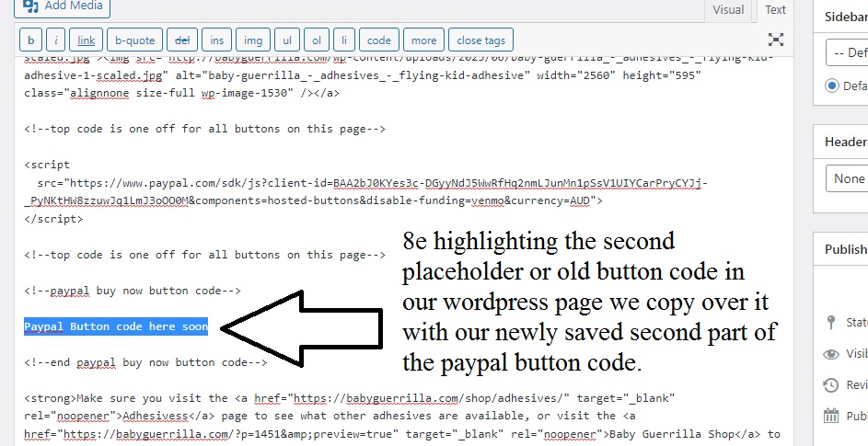
Task: Open the Sidebar '-- Def' dropdown
Action: click(x=847, y=52)
